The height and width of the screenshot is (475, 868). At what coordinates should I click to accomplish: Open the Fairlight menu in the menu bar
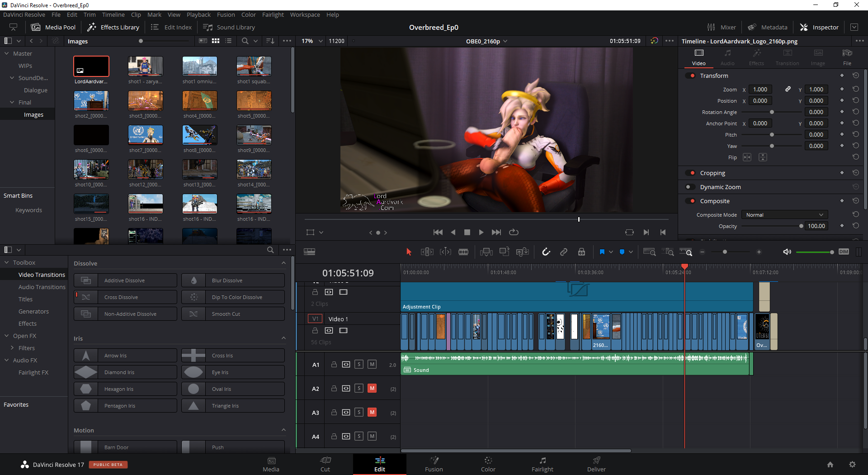[x=273, y=14]
